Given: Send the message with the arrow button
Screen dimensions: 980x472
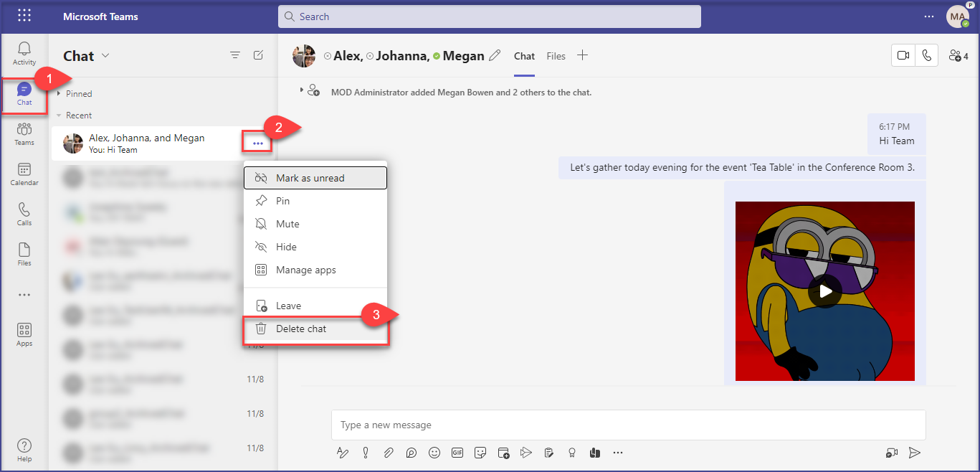Looking at the screenshot, I should (x=914, y=453).
